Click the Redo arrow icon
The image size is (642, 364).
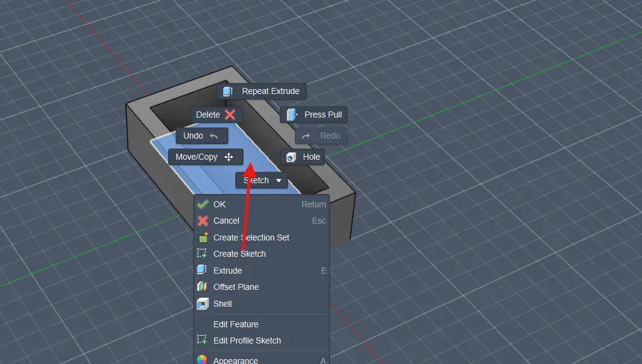[306, 136]
